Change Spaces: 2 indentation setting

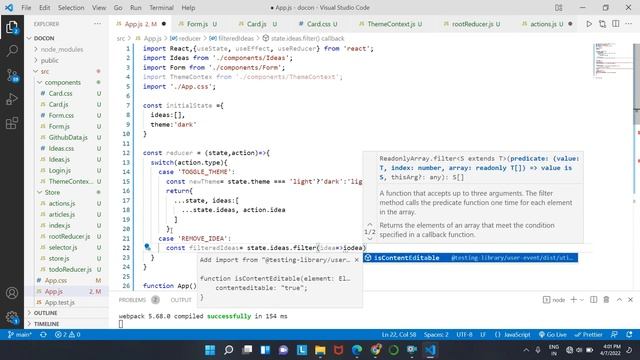click(436, 334)
